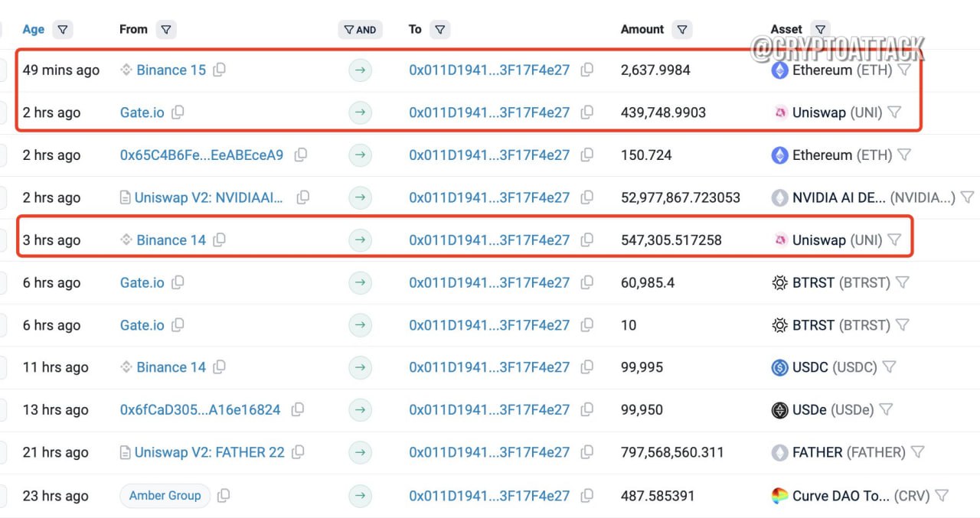Viewport: 980px width, 518px height.
Task: Open Binance 14 link in 3 hrs ago row
Action: [x=171, y=240]
